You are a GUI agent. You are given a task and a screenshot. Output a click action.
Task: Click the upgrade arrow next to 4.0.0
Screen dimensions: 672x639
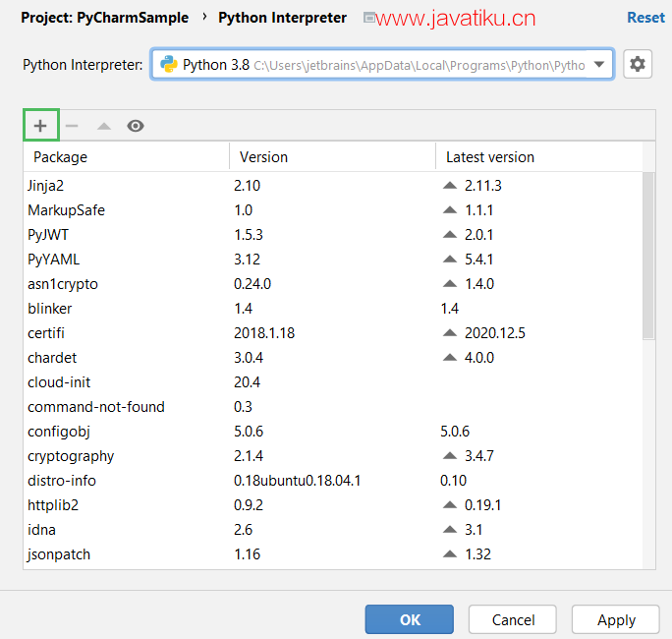pyautogui.click(x=450, y=357)
